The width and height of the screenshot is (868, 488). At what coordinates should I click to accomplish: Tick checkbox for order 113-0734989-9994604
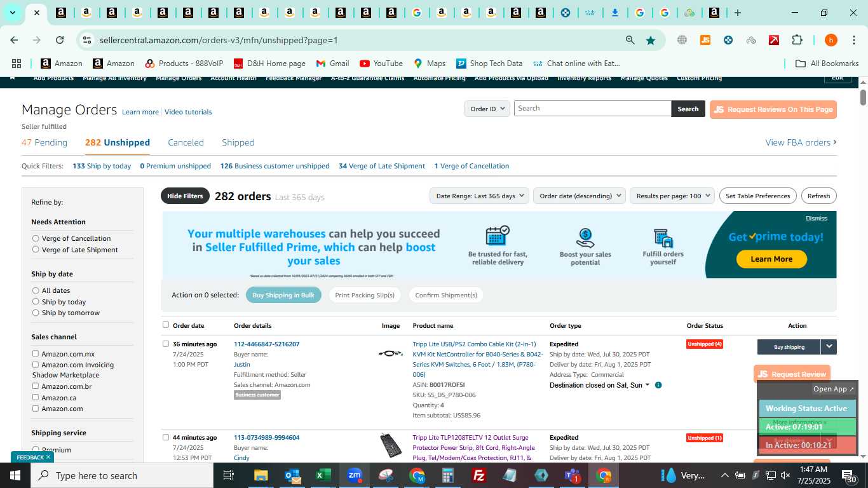(x=166, y=437)
